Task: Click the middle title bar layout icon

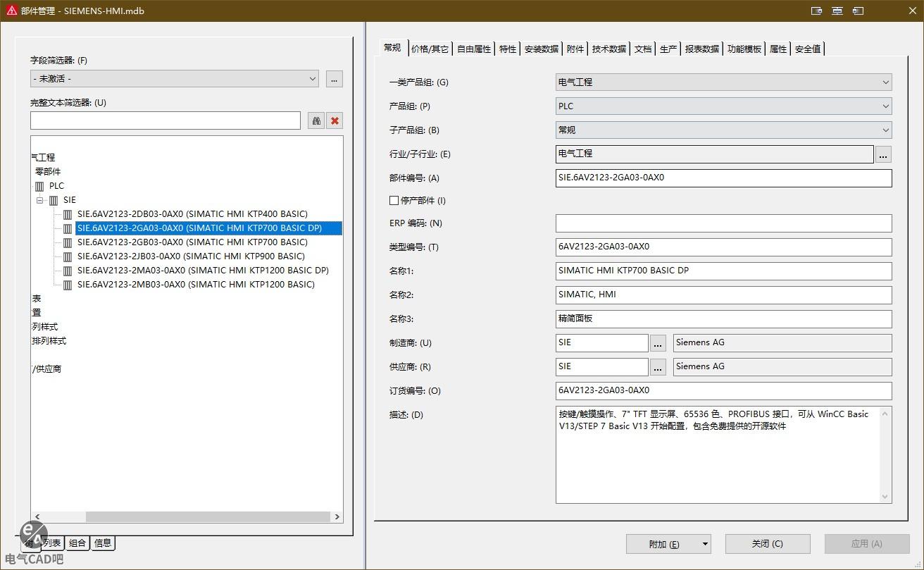Action: pos(837,11)
